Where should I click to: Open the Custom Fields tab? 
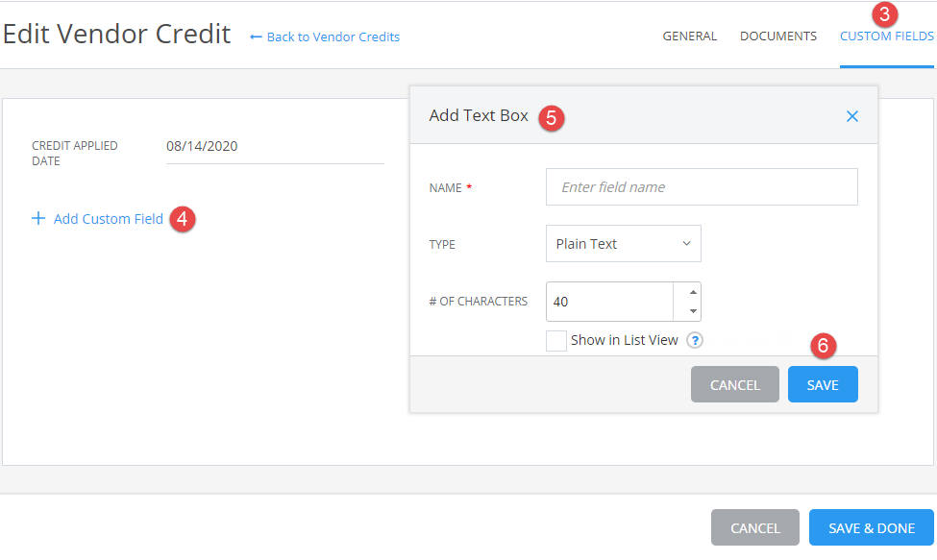click(887, 37)
